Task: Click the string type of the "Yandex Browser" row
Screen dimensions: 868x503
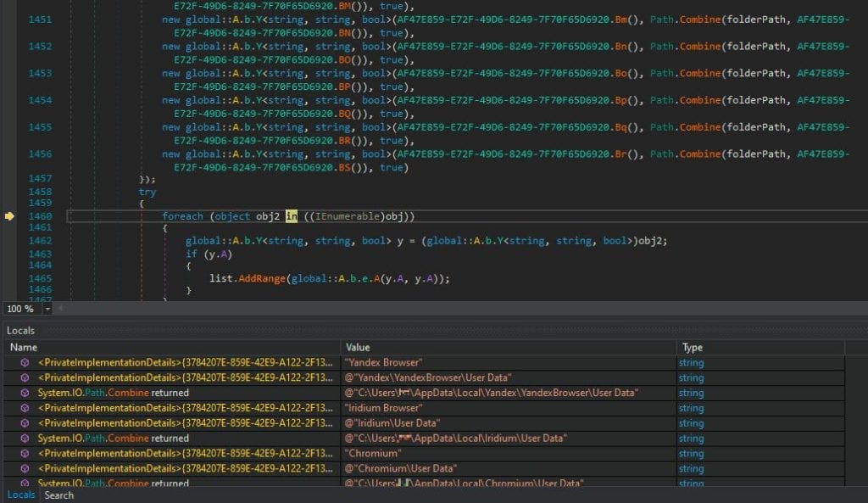Action: [692, 362]
